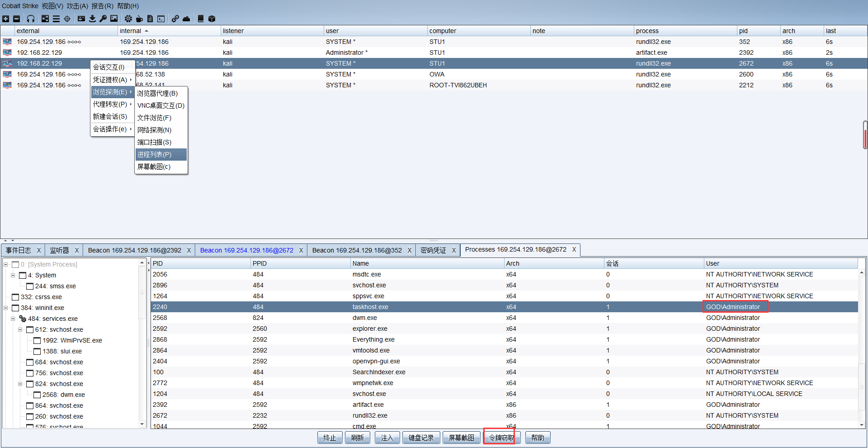Click the 键盘记录 button
The image size is (868, 448).
pyautogui.click(x=421, y=438)
